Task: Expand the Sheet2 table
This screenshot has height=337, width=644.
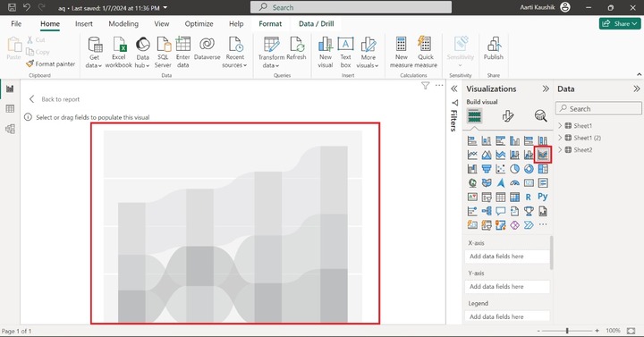Action: pyautogui.click(x=560, y=149)
